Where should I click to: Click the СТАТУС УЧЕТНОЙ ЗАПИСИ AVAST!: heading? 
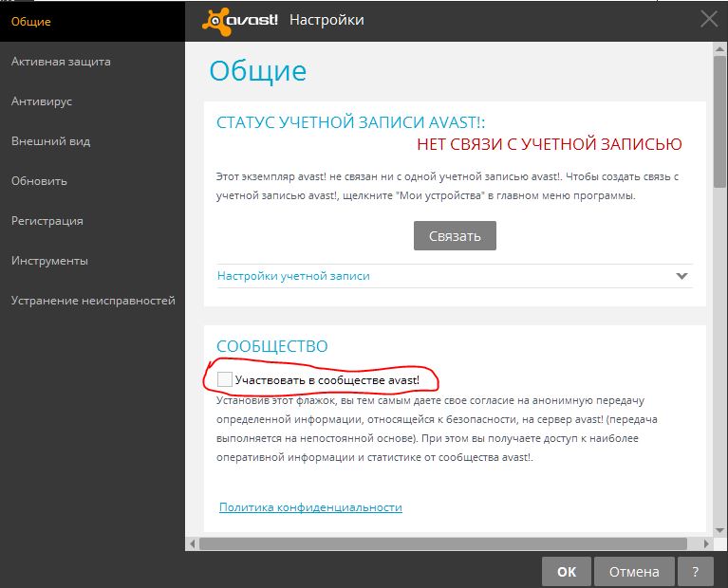pos(350,122)
